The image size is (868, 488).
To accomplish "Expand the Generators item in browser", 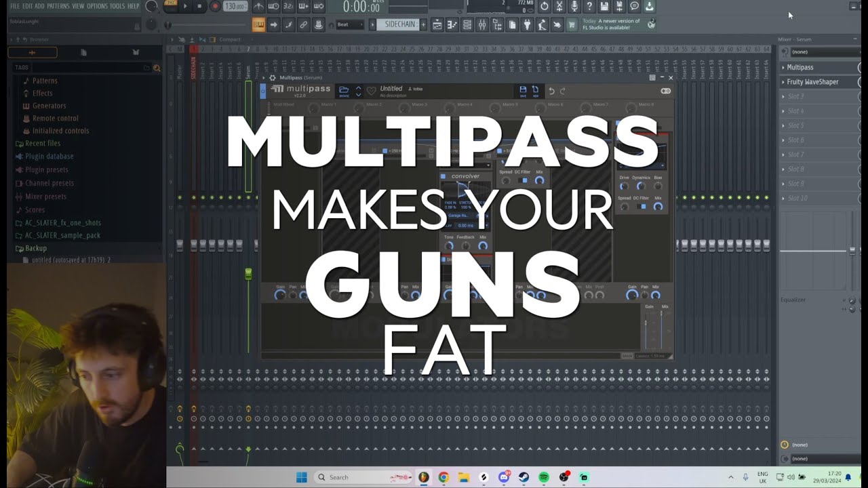I will click(x=49, y=106).
